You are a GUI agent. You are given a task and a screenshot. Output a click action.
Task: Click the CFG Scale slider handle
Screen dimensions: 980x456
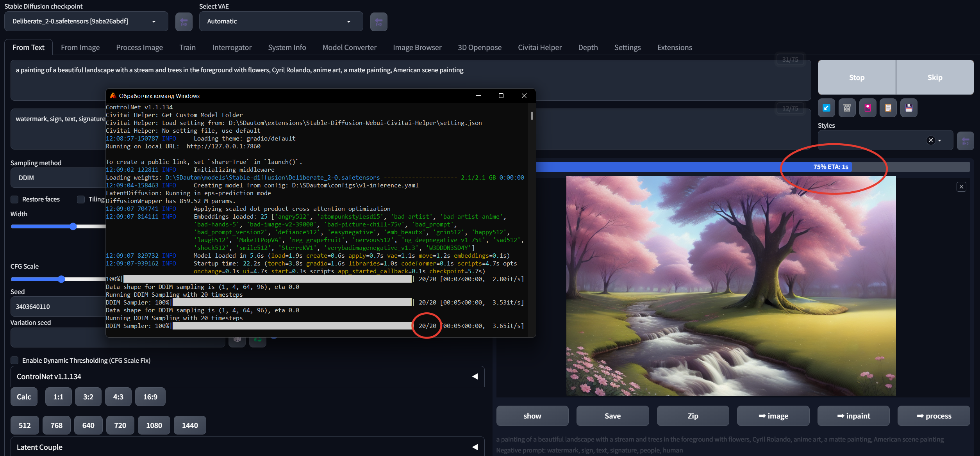click(x=61, y=279)
